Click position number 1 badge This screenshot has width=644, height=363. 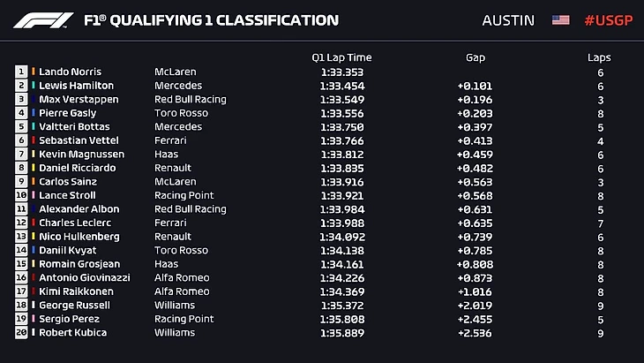pos(21,72)
